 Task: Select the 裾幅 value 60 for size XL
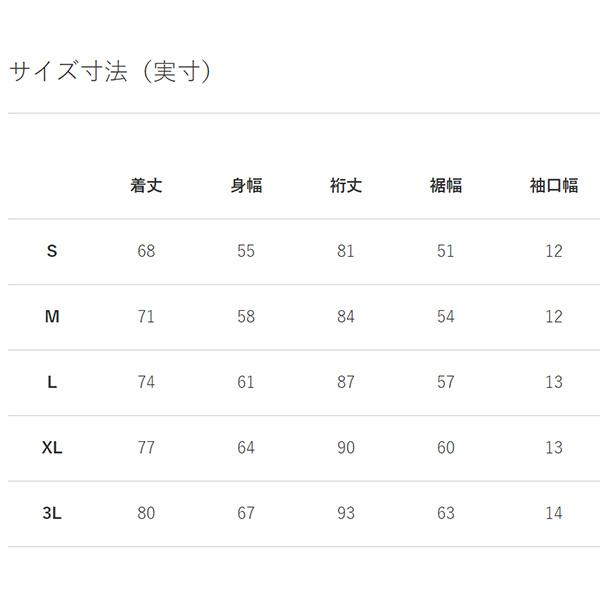tap(446, 448)
